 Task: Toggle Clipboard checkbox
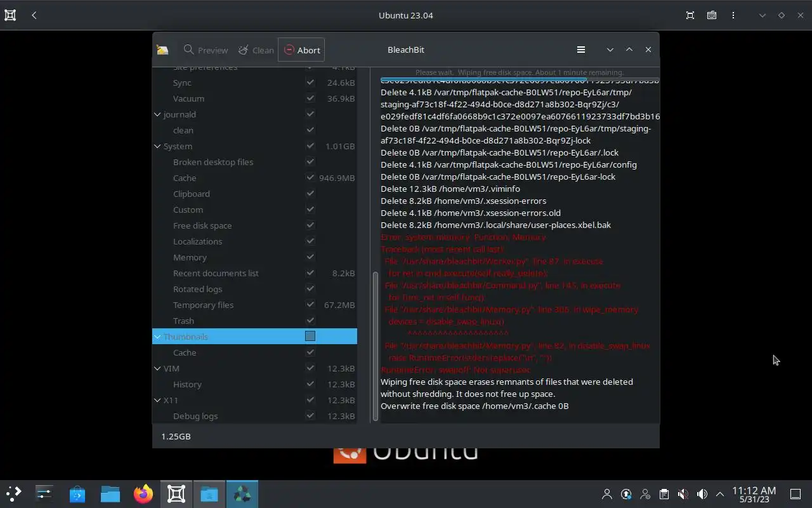click(310, 194)
